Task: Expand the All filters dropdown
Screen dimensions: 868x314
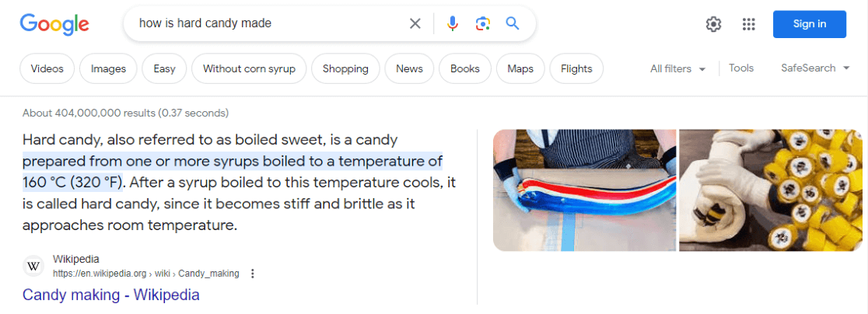Action: pos(677,68)
